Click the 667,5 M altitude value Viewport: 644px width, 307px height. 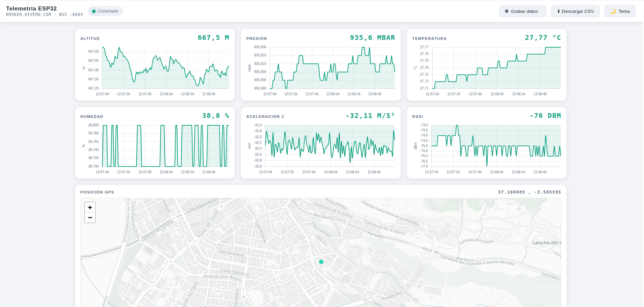(x=213, y=38)
